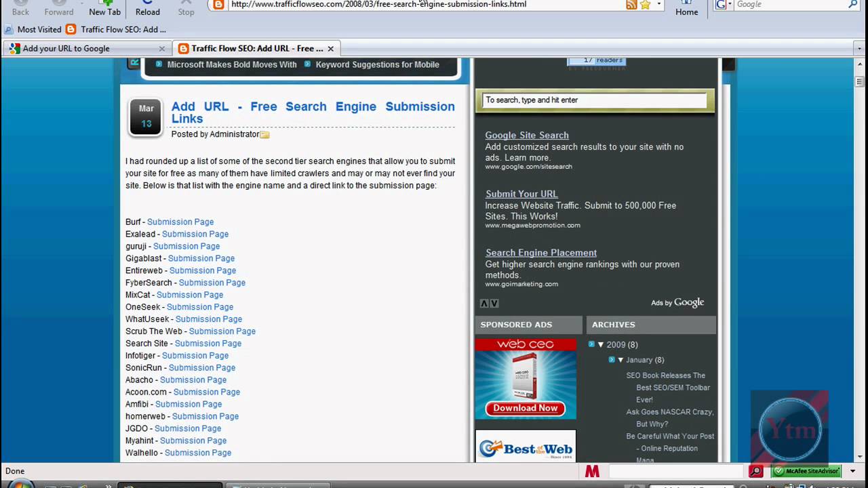
Task: Click the Mar 13 date badge
Action: [x=146, y=117]
